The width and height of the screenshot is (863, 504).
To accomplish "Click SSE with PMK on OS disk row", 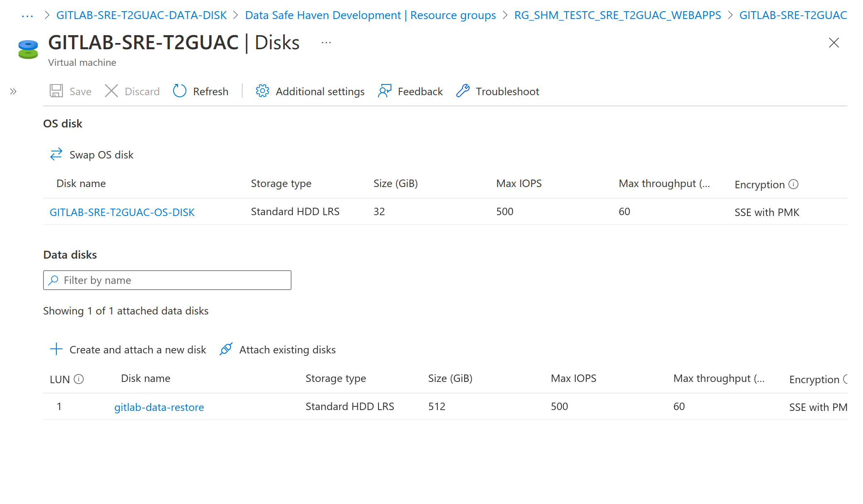I will (767, 212).
